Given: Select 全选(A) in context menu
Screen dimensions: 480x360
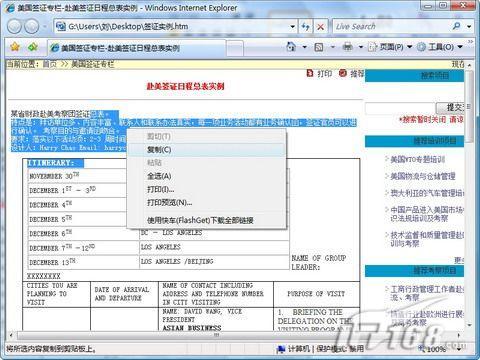Looking at the screenshot, I should coord(206,176).
